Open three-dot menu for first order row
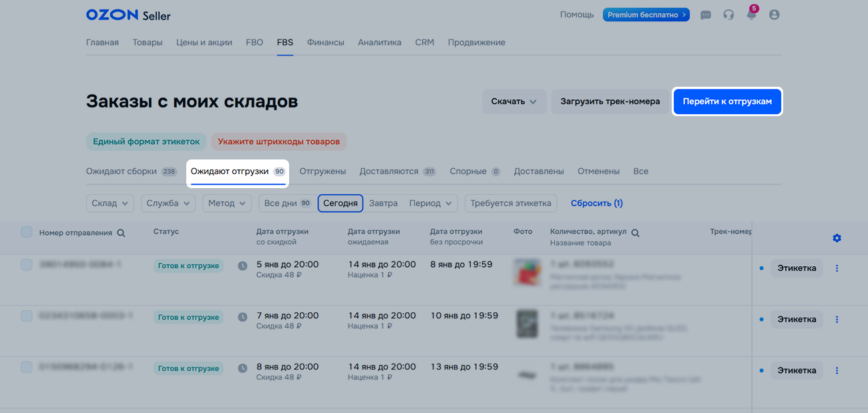The height and width of the screenshot is (413, 868). 837,268
